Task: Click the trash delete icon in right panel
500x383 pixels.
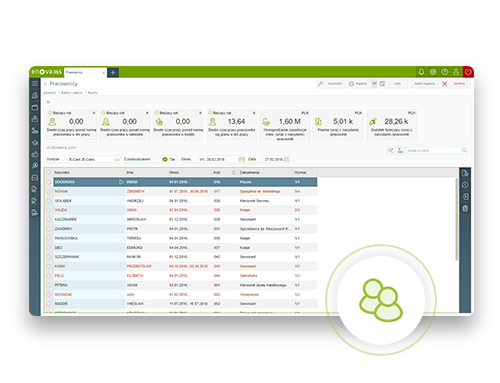Action: (x=465, y=209)
